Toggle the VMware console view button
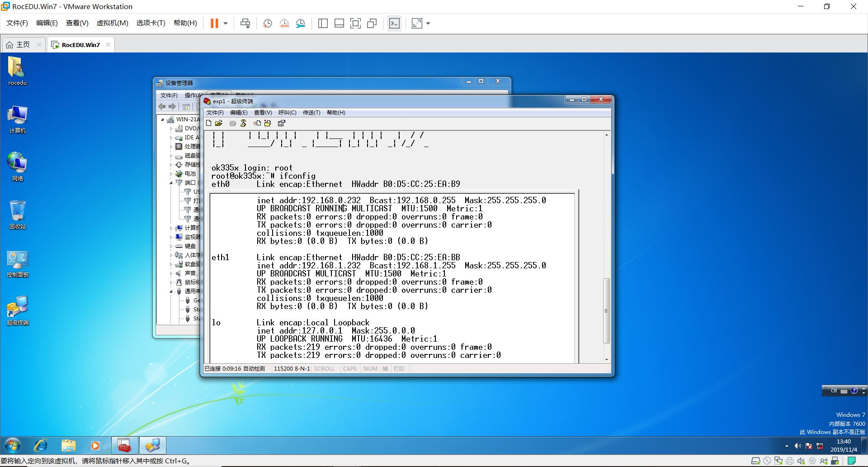Screen dimensions: 868x467 pyautogui.click(x=394, y=23)
